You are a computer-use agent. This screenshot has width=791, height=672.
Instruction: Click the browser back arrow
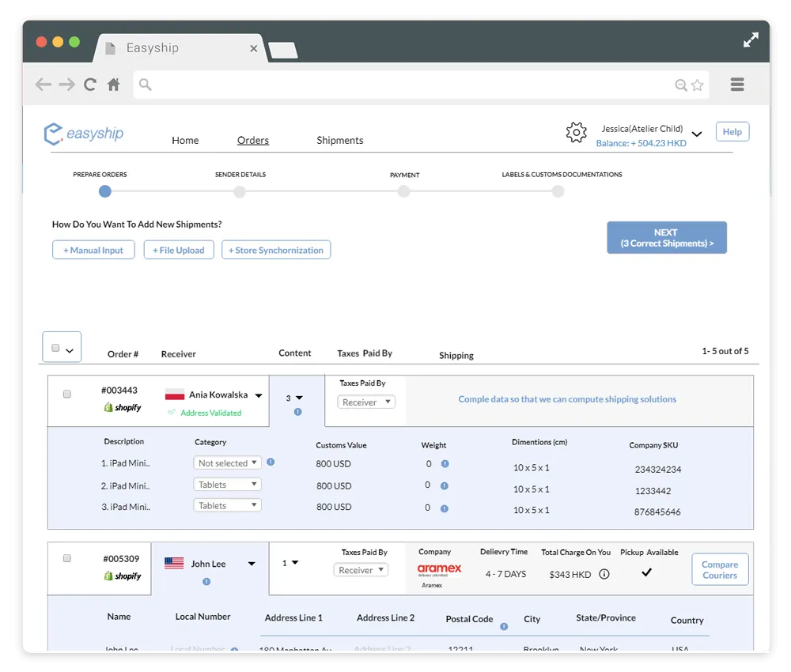click(44, 84)
